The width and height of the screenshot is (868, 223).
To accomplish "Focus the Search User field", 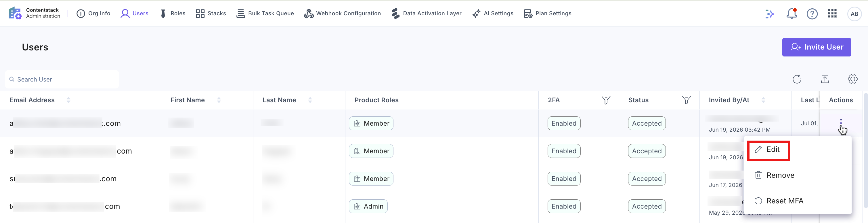I will tap(62, 79).
